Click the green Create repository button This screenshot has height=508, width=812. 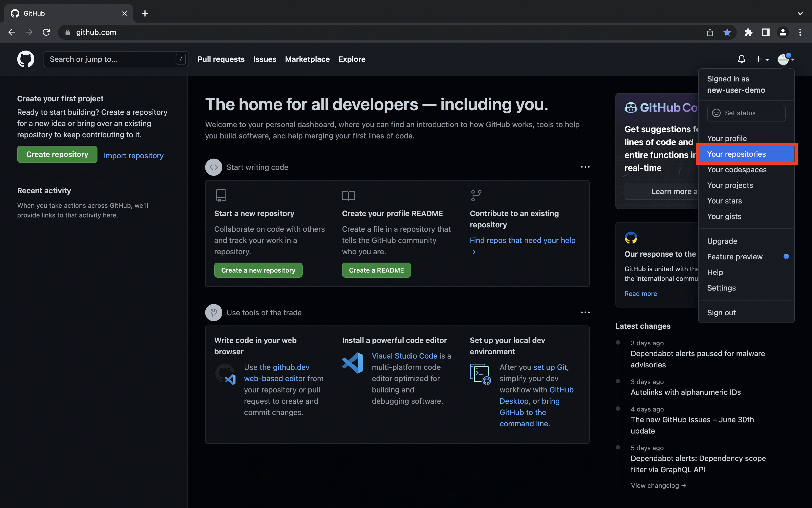pos(57,154)
